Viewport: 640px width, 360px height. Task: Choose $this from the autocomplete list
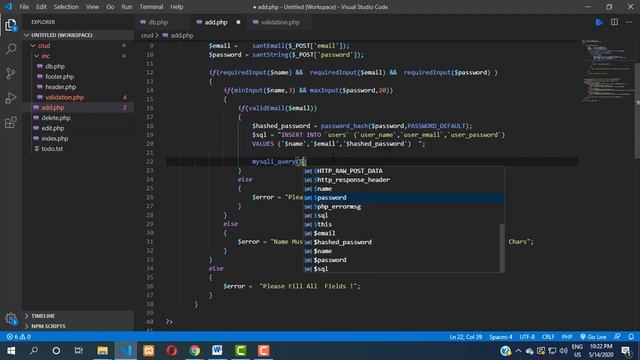pyautogui.click(x=402, y=224)
